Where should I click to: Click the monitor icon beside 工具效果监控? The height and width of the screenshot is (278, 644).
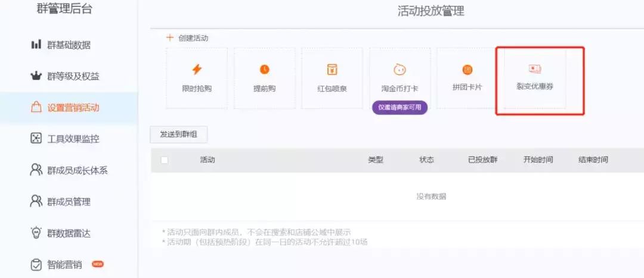(x=36, y=138)
